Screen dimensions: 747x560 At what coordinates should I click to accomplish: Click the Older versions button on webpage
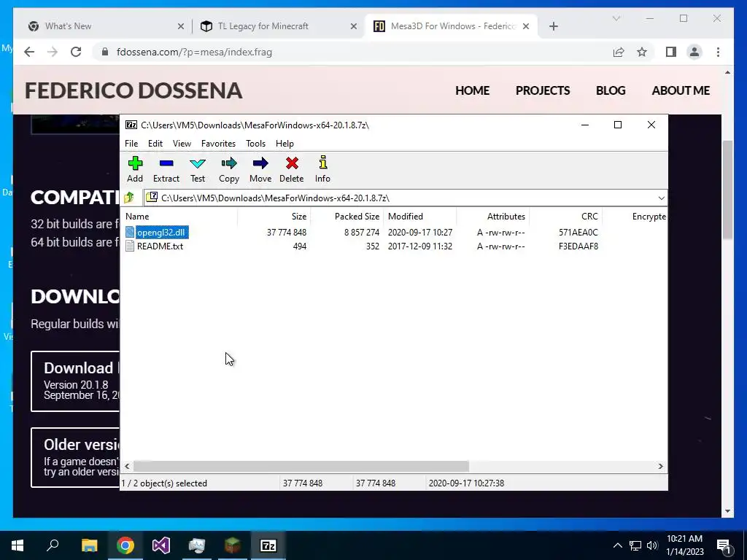tap(75, 458)
